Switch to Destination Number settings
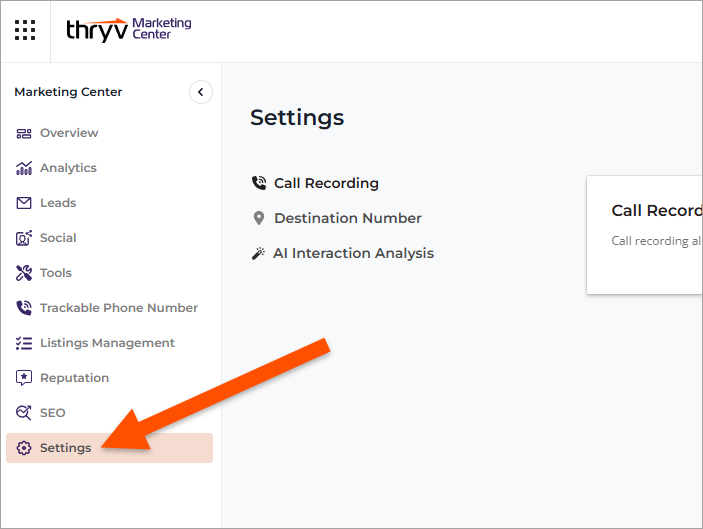 click(347, 218)
